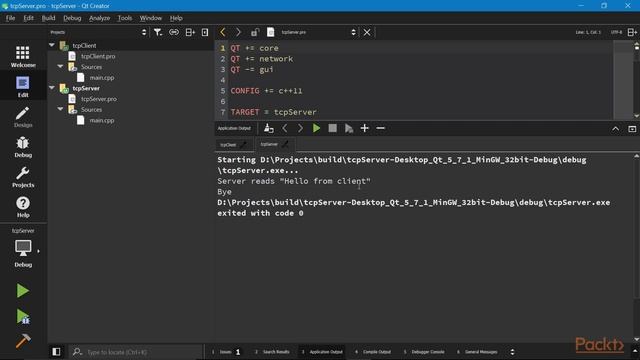
Task: Re-run the application from output toolbar
Action: pyautogui.click(x=316, y=128)
